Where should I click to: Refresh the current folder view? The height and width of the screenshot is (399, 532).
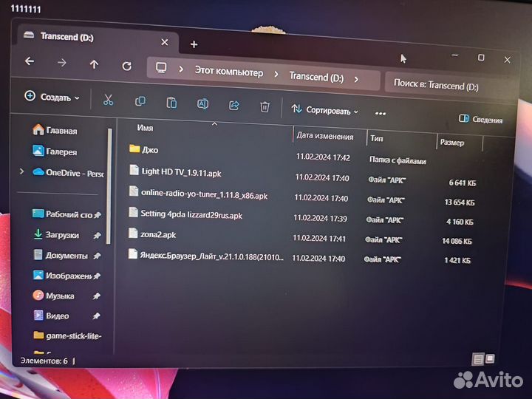[126, 66]
